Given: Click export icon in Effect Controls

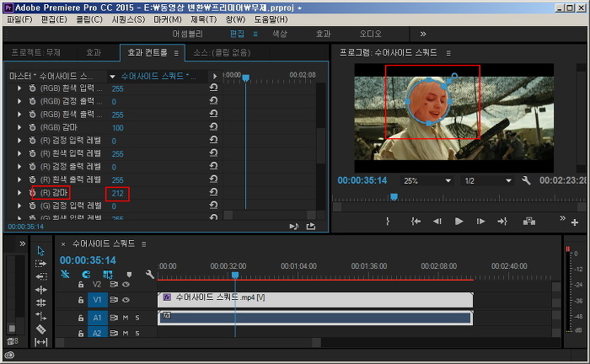Looking at the screenshot, I should tap(311, 227).
